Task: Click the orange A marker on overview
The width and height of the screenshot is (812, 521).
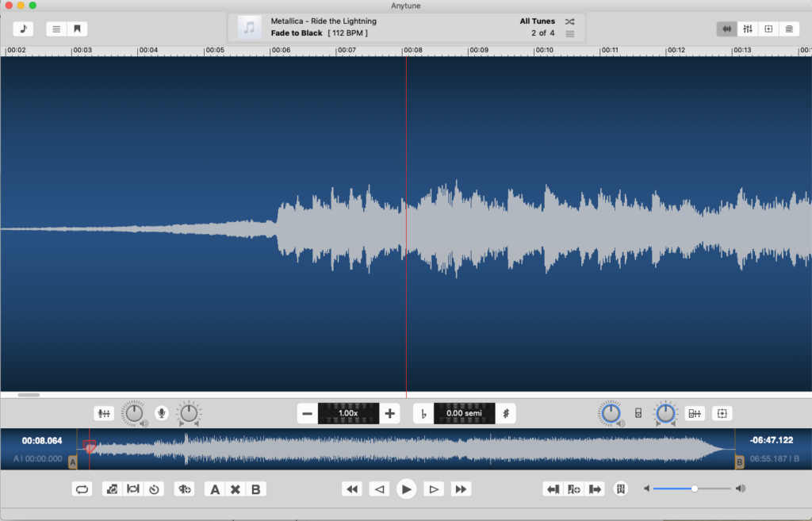Action: tap(73, 462)
